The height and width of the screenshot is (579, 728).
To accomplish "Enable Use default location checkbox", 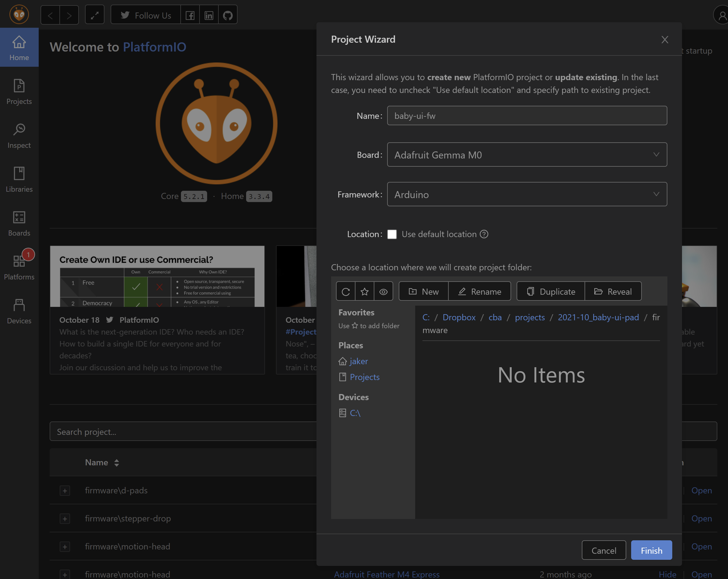I will tap(392, 234).
